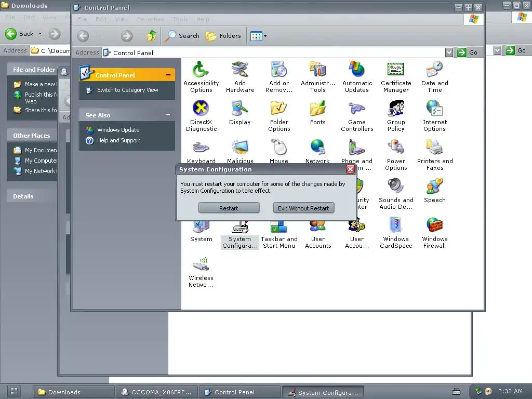Close the System Configuration dialog

click(x=350, y=169)
